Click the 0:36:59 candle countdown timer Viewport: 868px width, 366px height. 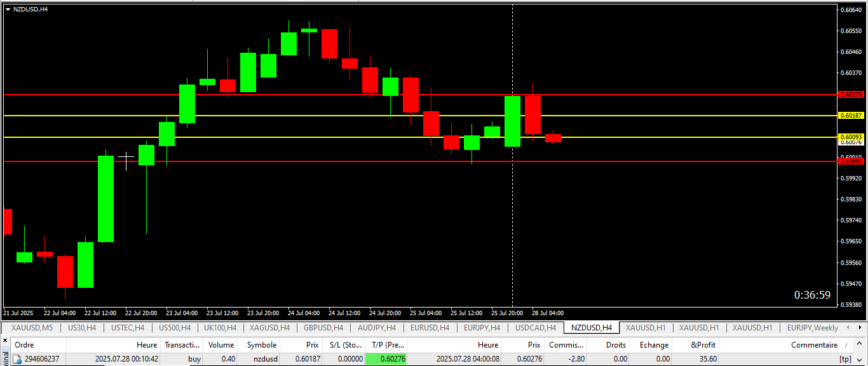812,295
